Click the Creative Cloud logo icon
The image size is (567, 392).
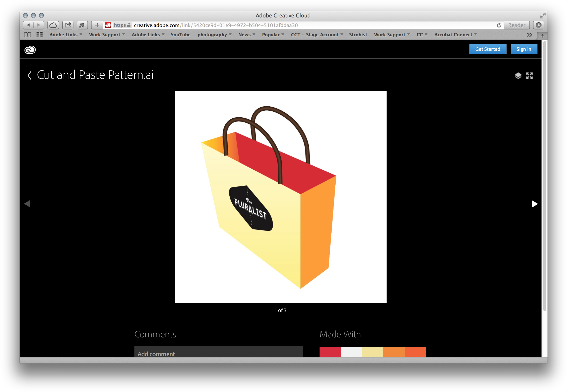(x=30, y=50)
